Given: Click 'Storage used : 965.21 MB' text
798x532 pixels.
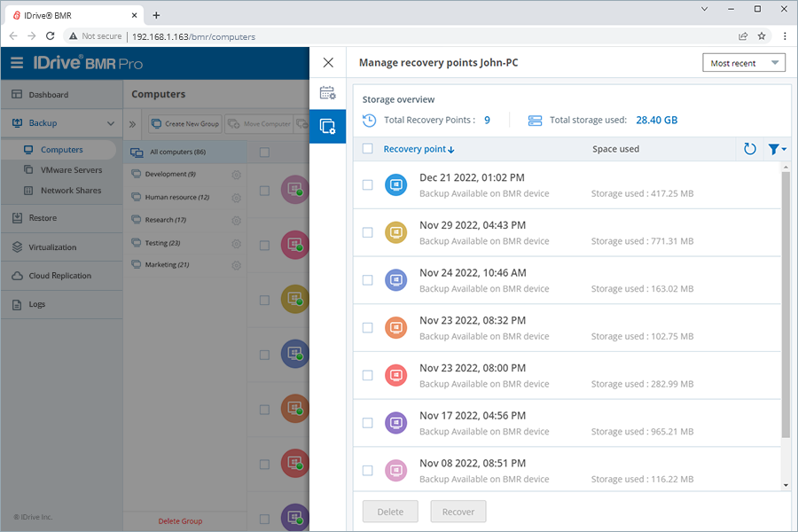Looking at the screenshot, I should [642, 432].
